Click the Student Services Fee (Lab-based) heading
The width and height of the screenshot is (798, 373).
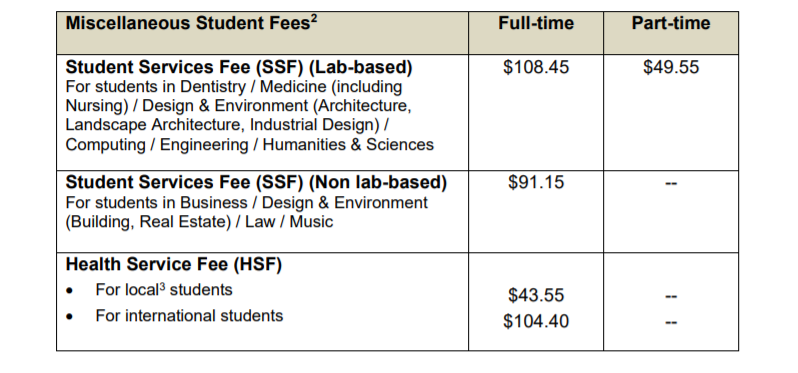[239, 67]
